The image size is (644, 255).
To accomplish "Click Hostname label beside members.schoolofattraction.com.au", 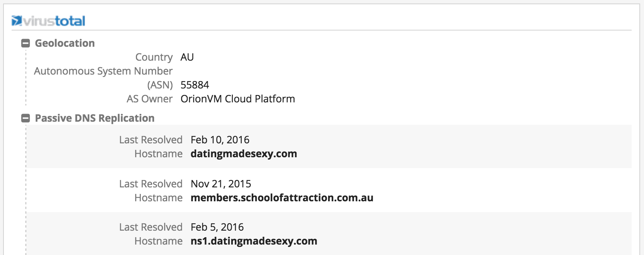I will [x=158, y=198].
